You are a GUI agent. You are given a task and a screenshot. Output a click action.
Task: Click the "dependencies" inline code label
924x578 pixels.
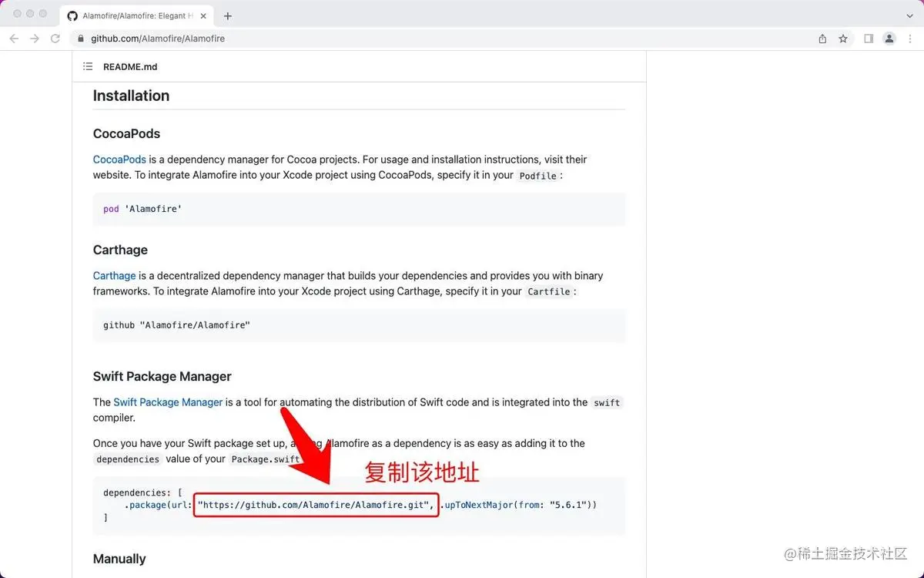(x=128, y=459)
